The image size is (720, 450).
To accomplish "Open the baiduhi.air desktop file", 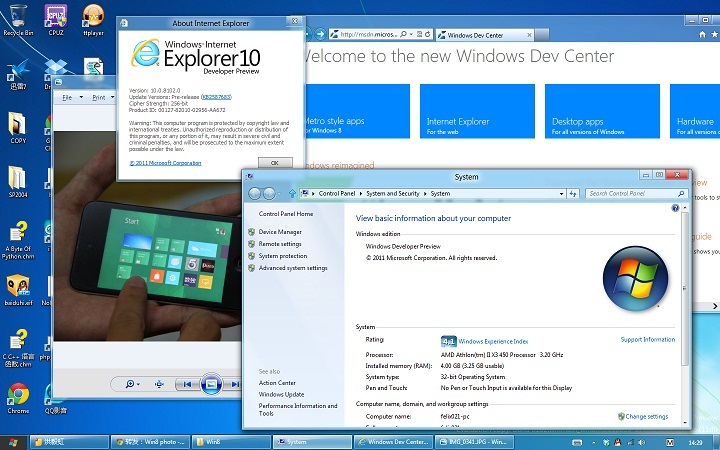I will 18,286.
